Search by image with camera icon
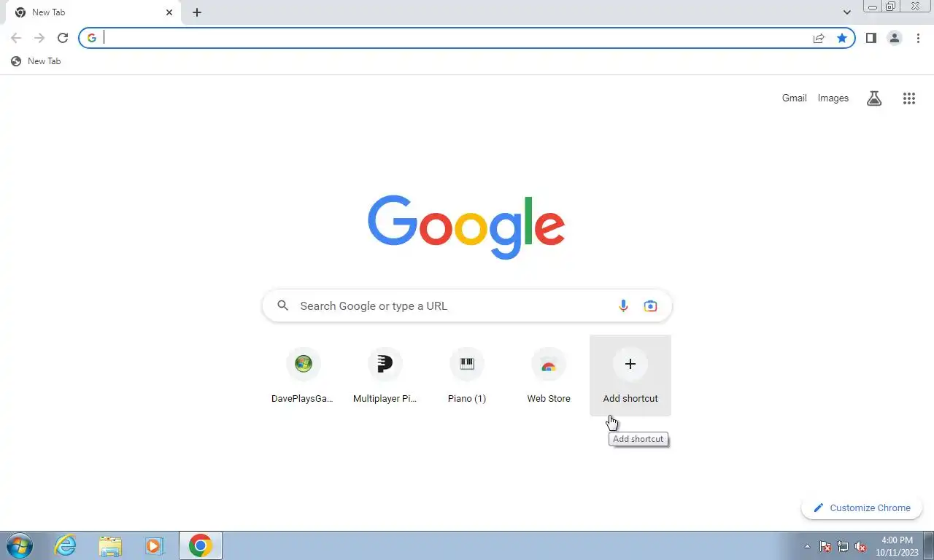The image size is (934, 560). [x=650, y=306]
